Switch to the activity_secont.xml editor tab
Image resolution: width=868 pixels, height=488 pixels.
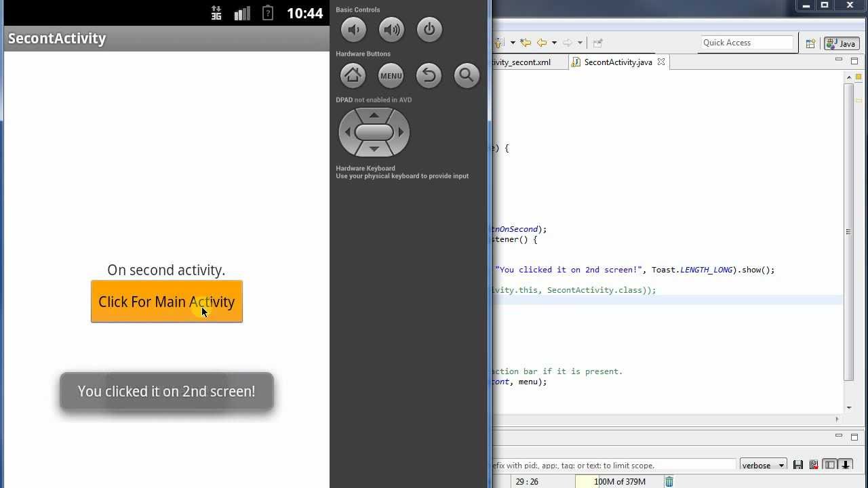522,62
